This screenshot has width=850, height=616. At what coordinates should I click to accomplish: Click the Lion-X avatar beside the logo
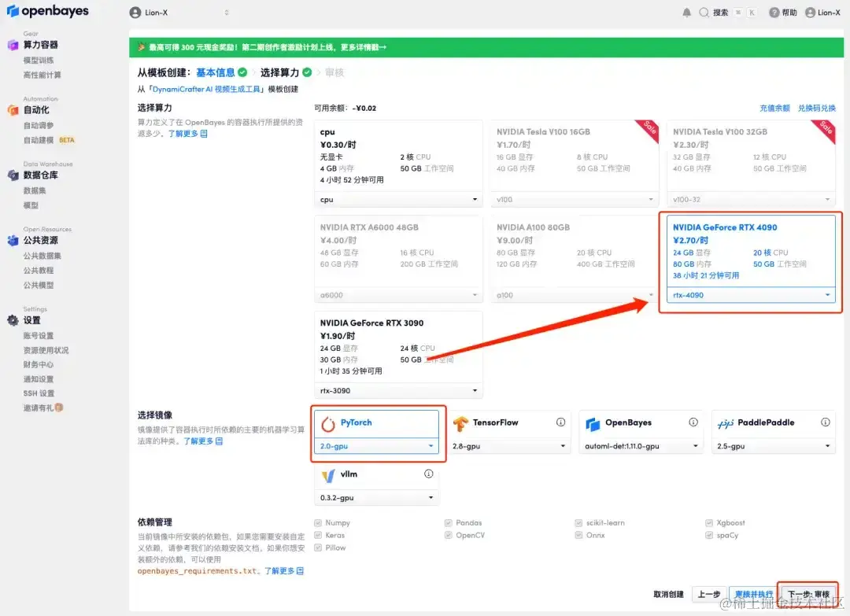pos(135,13)
